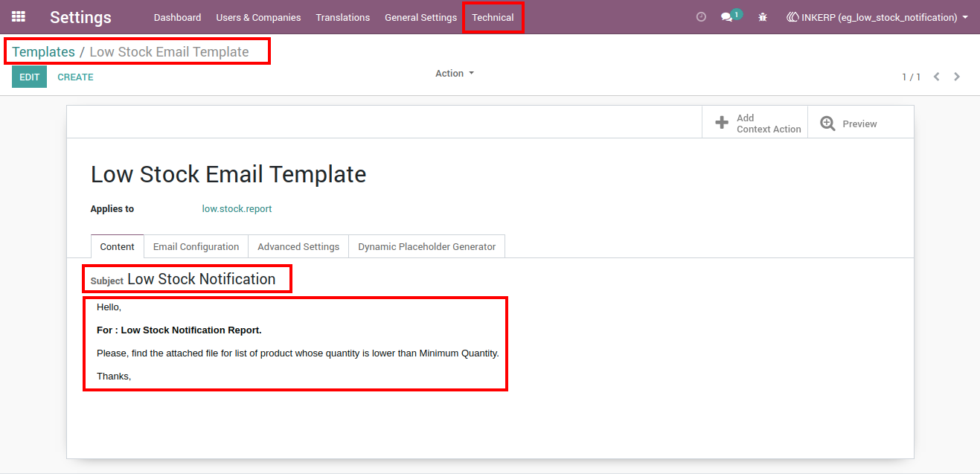Click the Low Stock Notification subject text
Image resolution: width=980 pixels, height=474 pixels.
(202, 279)
